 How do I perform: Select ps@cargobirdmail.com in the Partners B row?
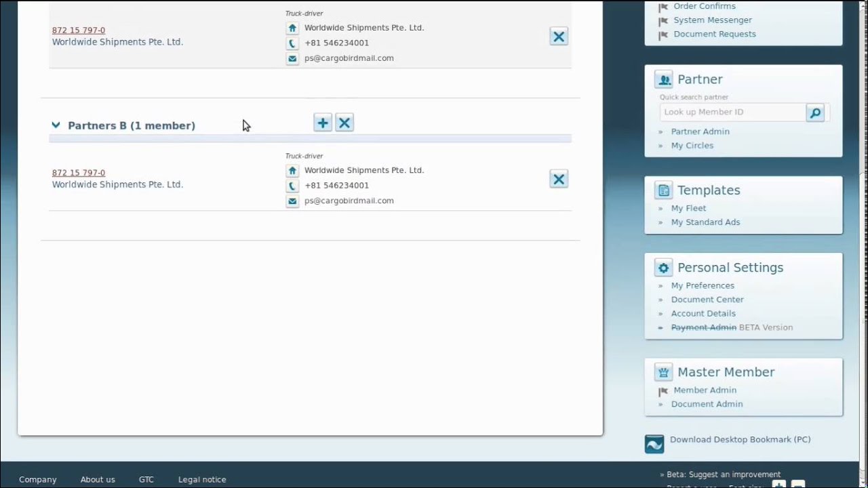coord(349,201)
